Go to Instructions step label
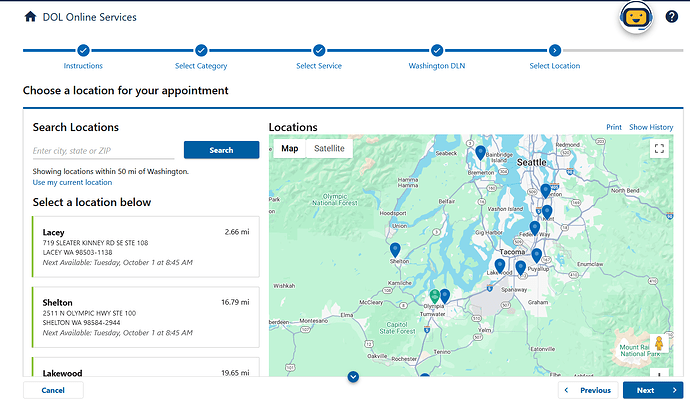 [83, 66]
